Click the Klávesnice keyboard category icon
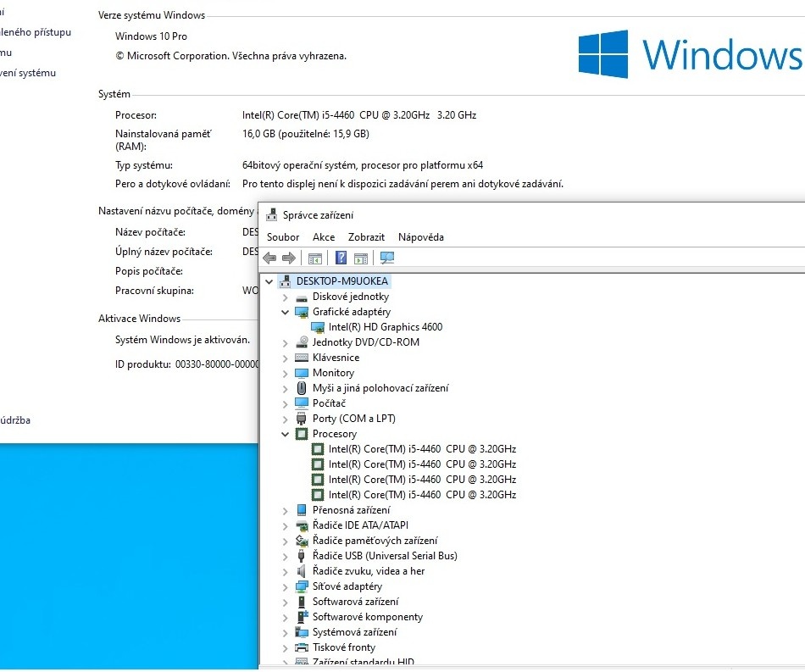805x672 pixels. coord(302,358)
